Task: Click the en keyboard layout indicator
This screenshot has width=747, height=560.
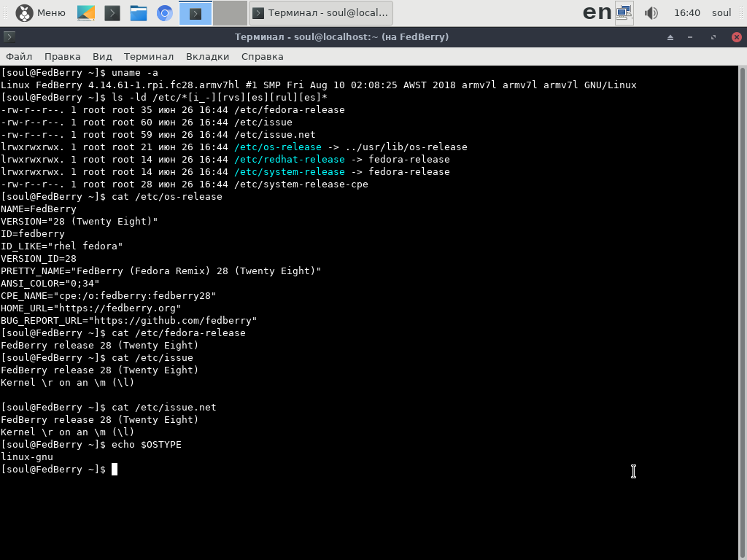Action: pos(597,13)
